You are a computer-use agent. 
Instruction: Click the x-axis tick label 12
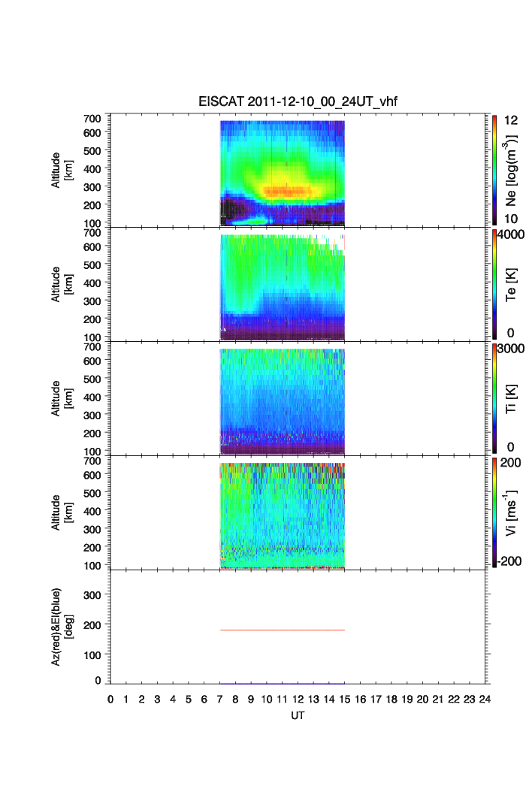[x=298, y=700]
